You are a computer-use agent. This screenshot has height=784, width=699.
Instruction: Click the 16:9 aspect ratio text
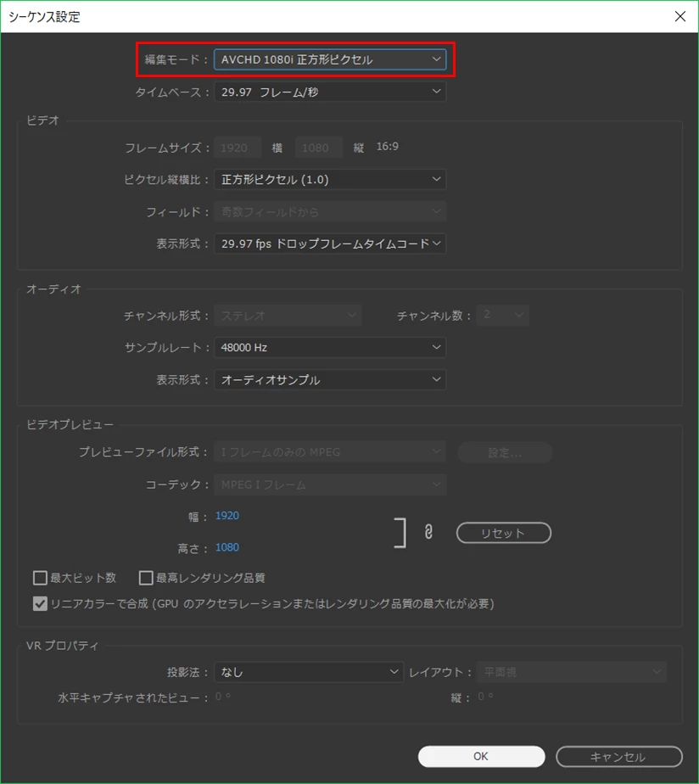click(x=388, y=147)
